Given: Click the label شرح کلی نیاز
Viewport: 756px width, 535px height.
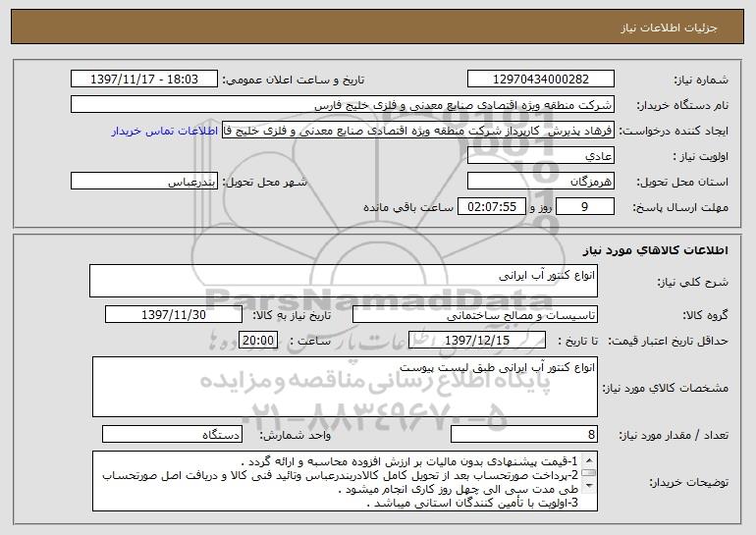Looking at the screenshot, I should [x=693, y=282].
